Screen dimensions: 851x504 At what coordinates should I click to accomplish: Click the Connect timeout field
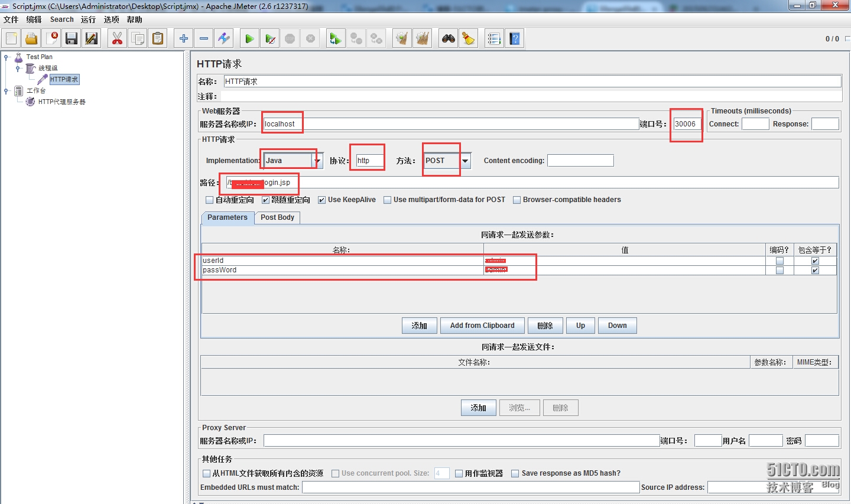755,124
